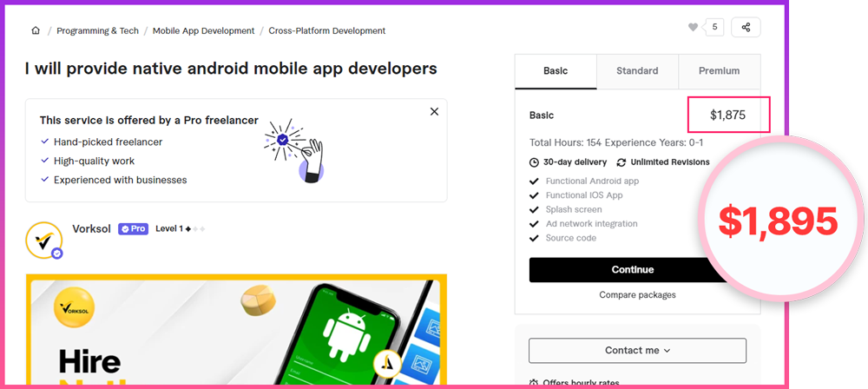Click the Unlimited Revisions refresh icon
This screenshot has width=868, height=389.
[621, 162]
